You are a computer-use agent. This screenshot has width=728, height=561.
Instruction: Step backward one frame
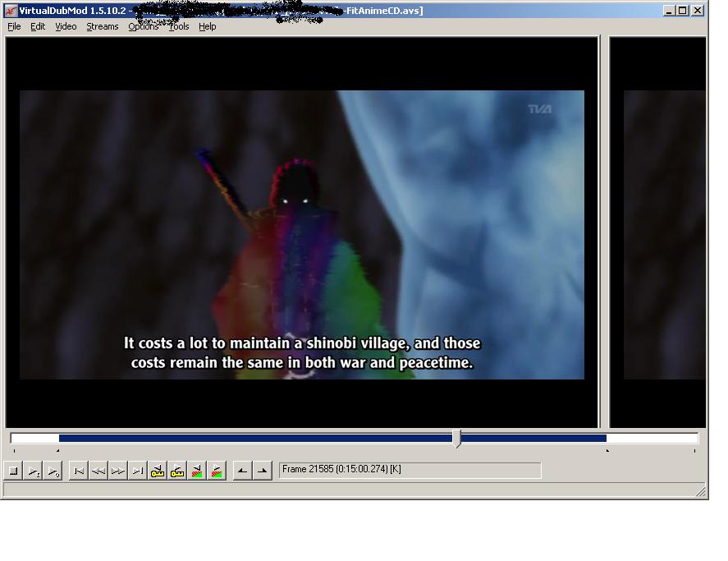pos(98,471)
